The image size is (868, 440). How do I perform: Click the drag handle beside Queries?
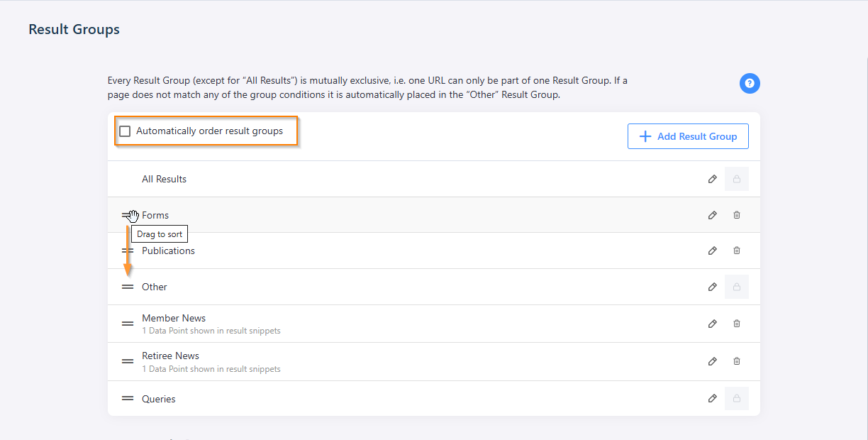tap(128, 398)
